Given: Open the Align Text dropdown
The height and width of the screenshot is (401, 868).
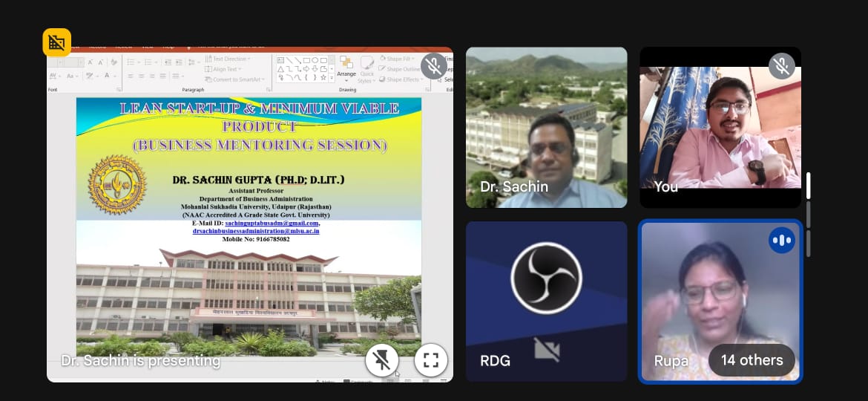Looking at the screenshot, I should [x=223, y=69].
